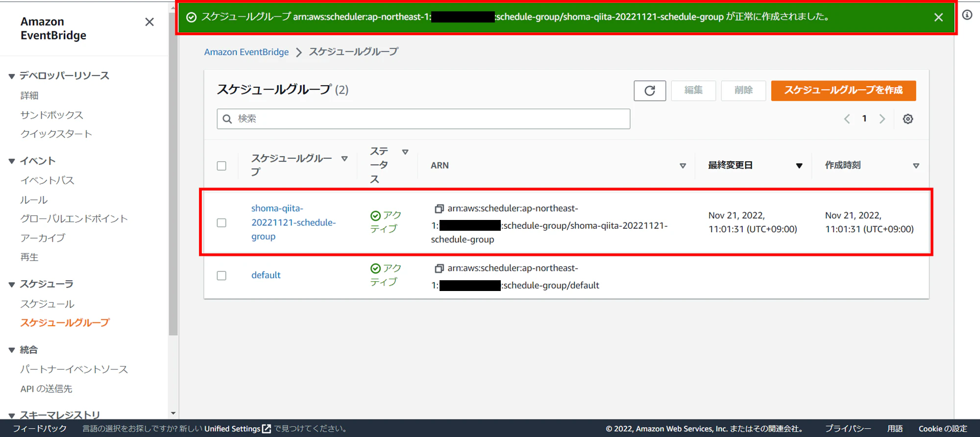Click the 編集 button
Image resolution: width=980 pixels, height=437 pixels.
coord(693,91)
